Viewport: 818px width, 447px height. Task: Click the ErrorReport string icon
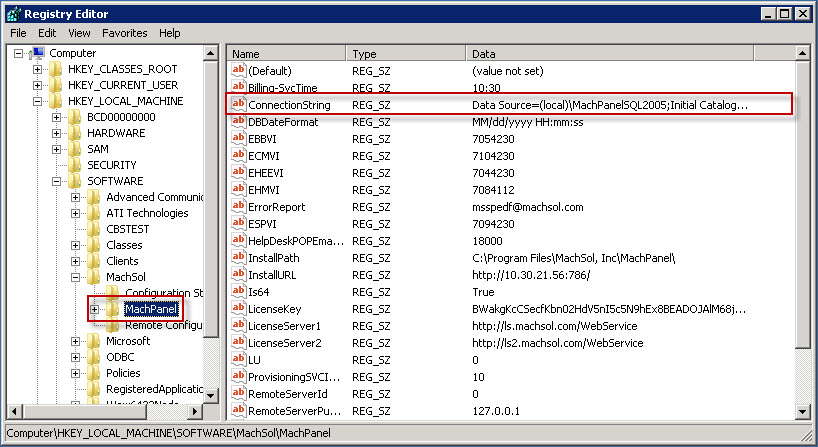[238, 206]
